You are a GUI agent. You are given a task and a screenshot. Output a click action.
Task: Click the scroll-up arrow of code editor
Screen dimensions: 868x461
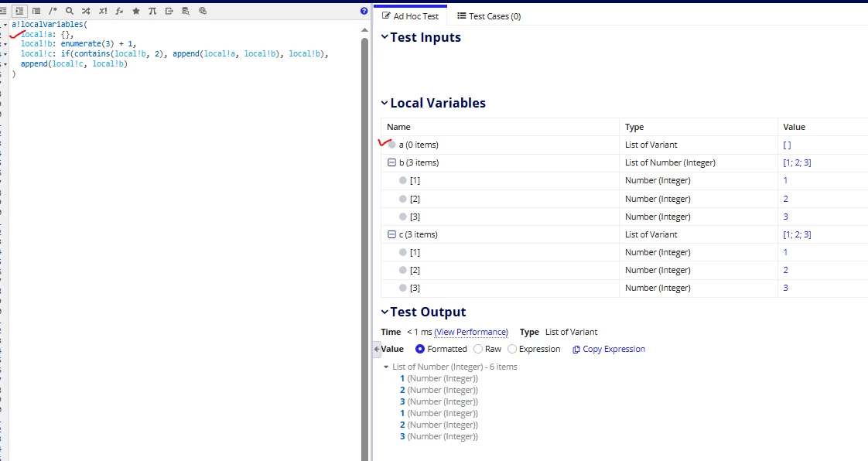coord(364,30)
